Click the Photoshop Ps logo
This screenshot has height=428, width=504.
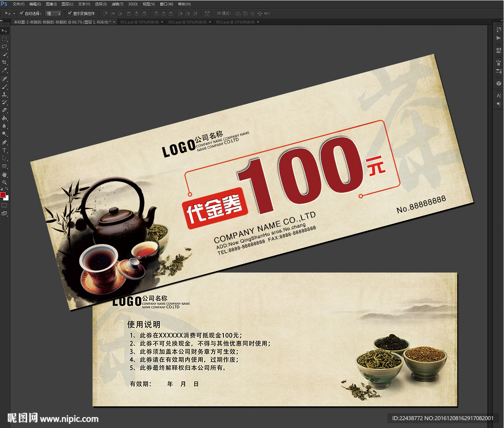(4, 3)
